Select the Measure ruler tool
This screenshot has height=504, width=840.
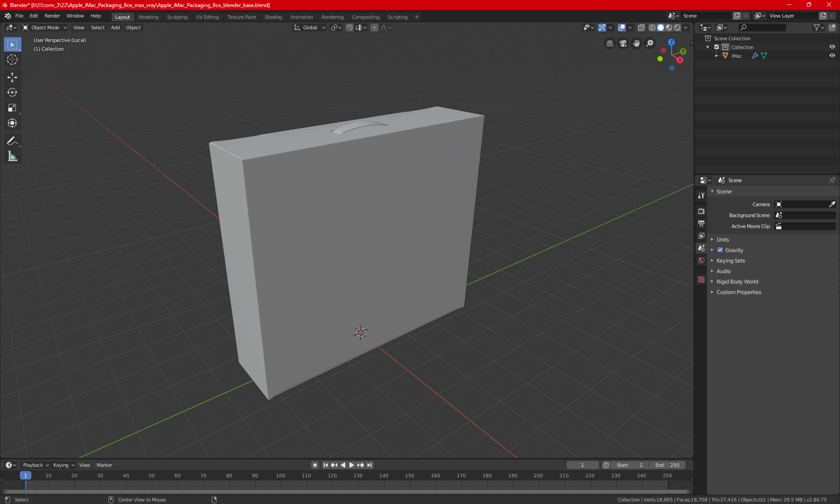click(12, 156)
